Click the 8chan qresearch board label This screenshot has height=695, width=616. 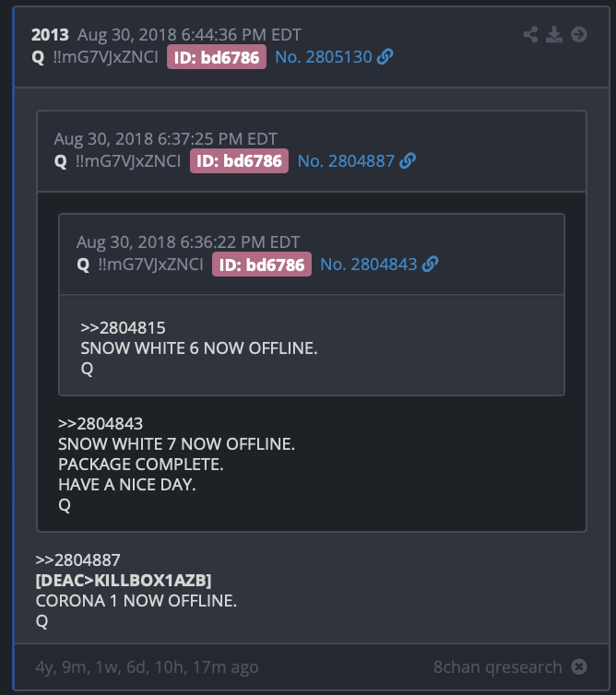point(498,666)
